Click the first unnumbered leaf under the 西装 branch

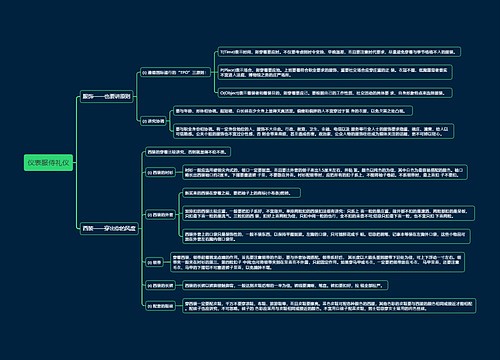point(188,152)
